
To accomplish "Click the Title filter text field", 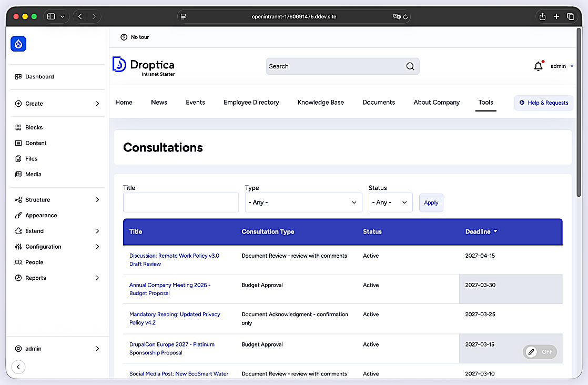I will pyautogui.click(x=181, y=202).
